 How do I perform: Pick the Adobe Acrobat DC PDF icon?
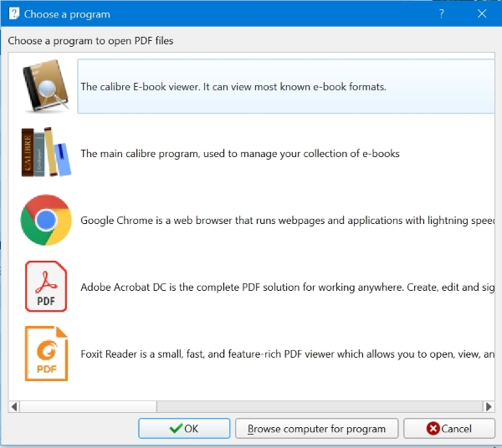pos(46,286)
